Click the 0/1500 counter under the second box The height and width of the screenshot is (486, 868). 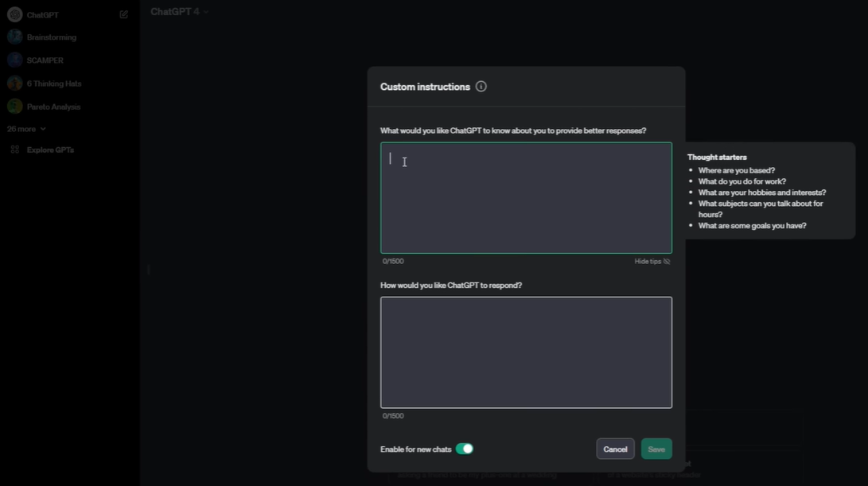click(393, 416)
